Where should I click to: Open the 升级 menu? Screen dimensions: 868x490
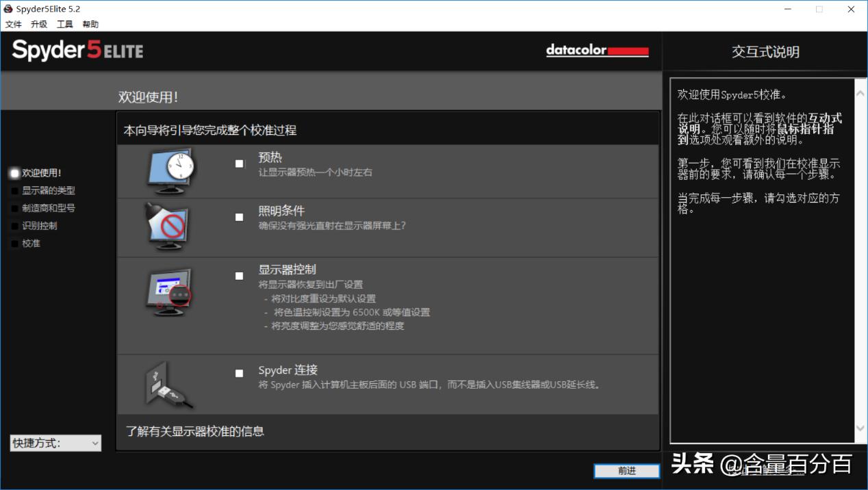[38, 24]
